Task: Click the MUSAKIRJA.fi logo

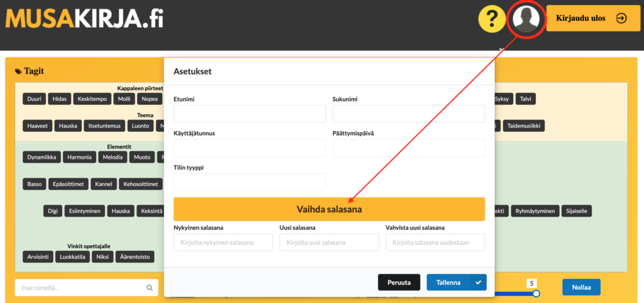Action: tap(84, 18)
